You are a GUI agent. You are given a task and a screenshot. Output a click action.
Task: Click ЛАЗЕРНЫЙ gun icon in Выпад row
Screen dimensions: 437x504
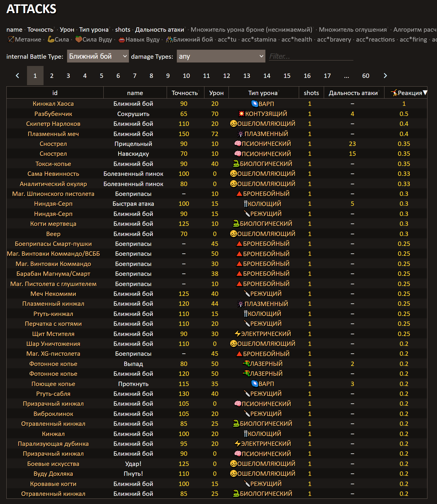tap(246, 364)
